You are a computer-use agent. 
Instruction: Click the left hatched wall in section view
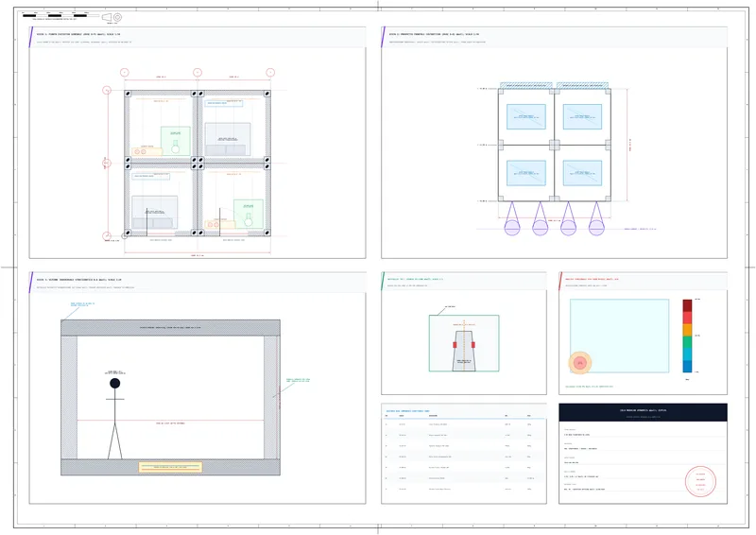point(69,398)
